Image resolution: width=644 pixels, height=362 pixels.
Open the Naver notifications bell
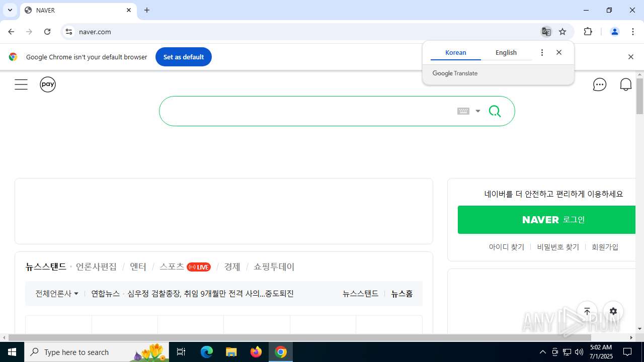click(625, 84)
